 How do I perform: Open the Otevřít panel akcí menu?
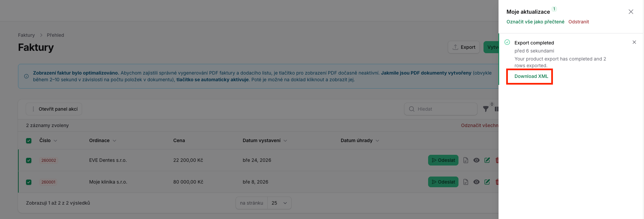click(x=54, y=109)
